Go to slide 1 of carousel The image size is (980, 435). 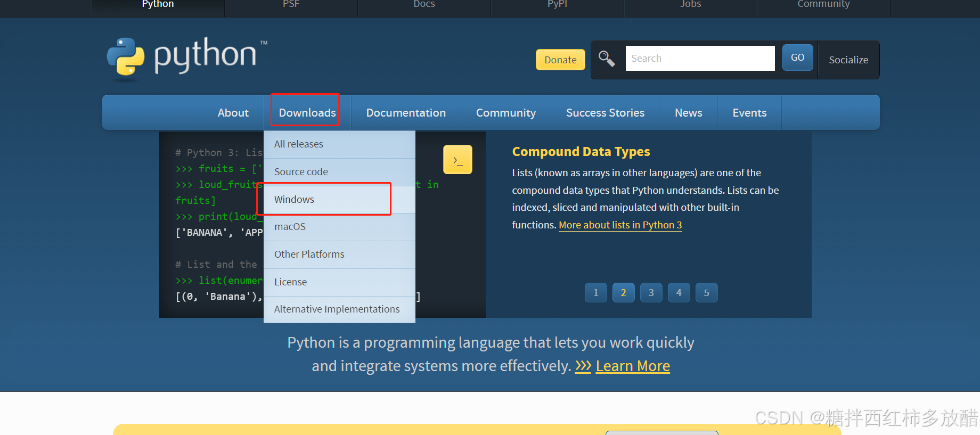click(596, 292)
